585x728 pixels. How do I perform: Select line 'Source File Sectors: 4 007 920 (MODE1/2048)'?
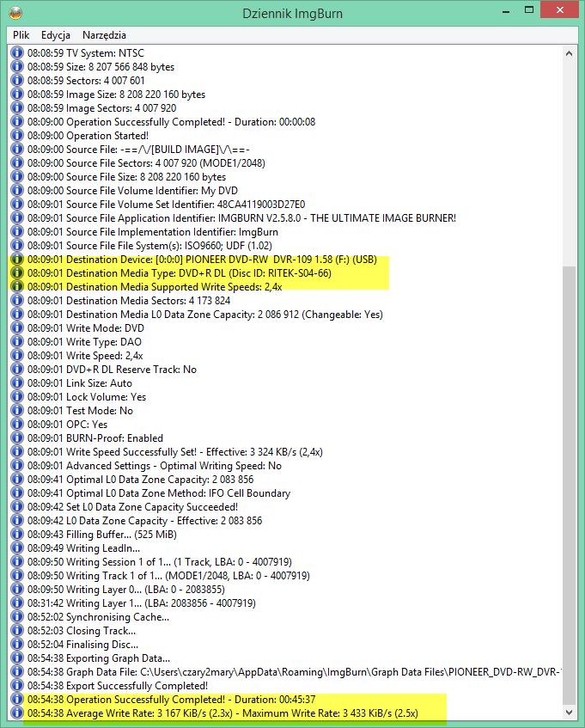(146, 163)
